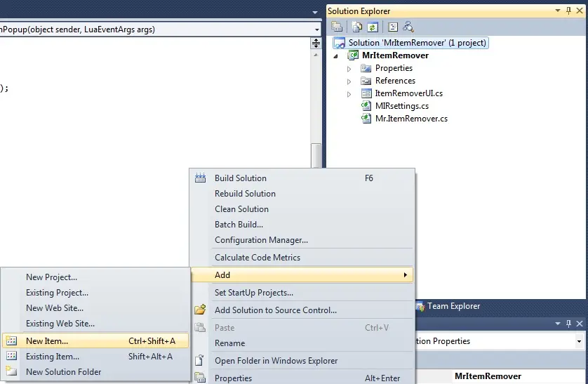Refresh the Solution Explorer tree

pos(373,27)
